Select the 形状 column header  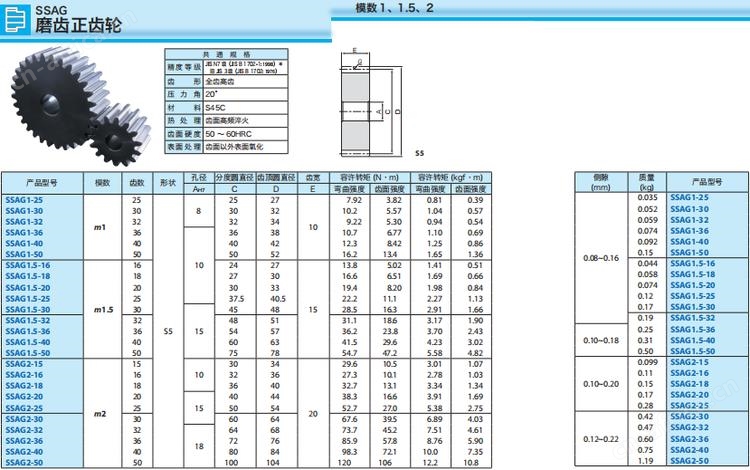pos(168,183)
